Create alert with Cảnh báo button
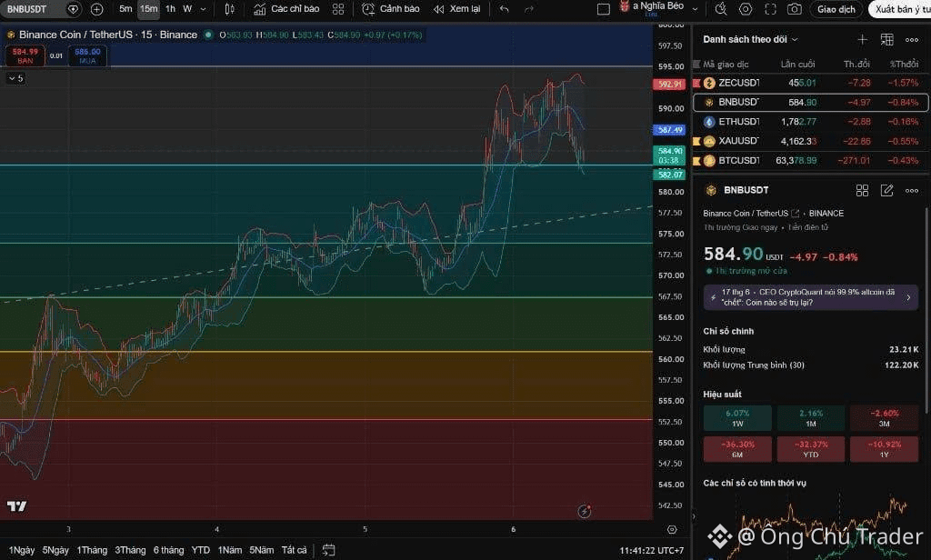Screen dimensions: 931x560 click(x=391, y=9)
